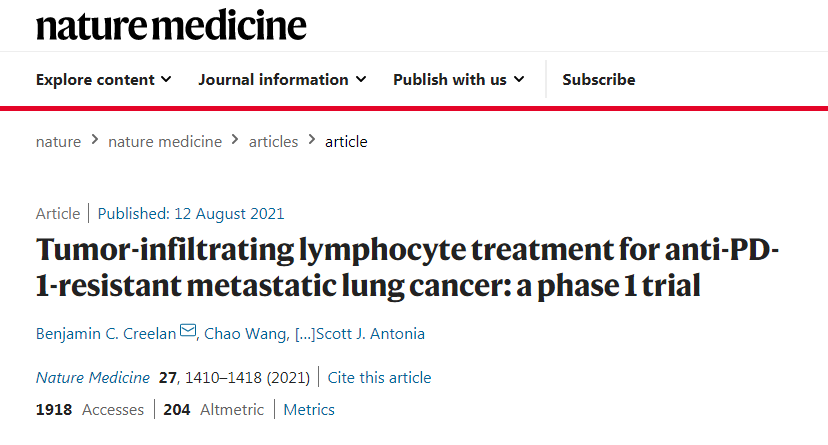Open author Scott J. Antonia's details

[x=370, y=334]
